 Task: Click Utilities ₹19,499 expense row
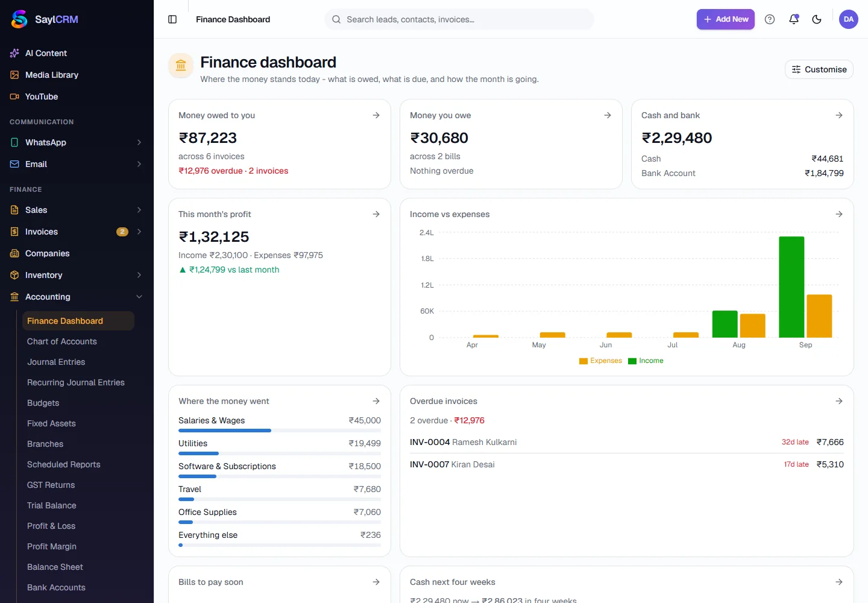click(280, 447)
